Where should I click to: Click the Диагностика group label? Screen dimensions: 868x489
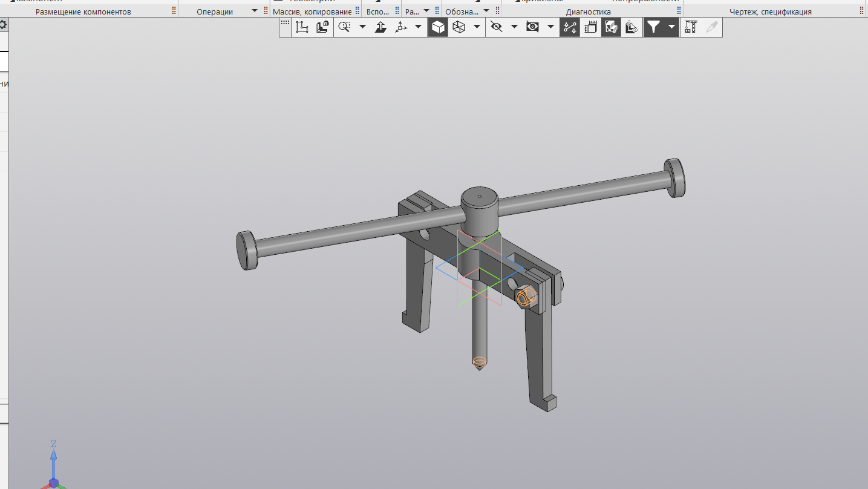(589, 11)
